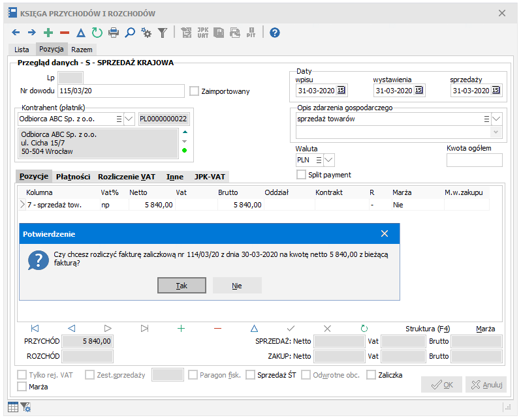
Task: Toggle the Zaimportowany checkbox
Action: [x=194, y=91]
